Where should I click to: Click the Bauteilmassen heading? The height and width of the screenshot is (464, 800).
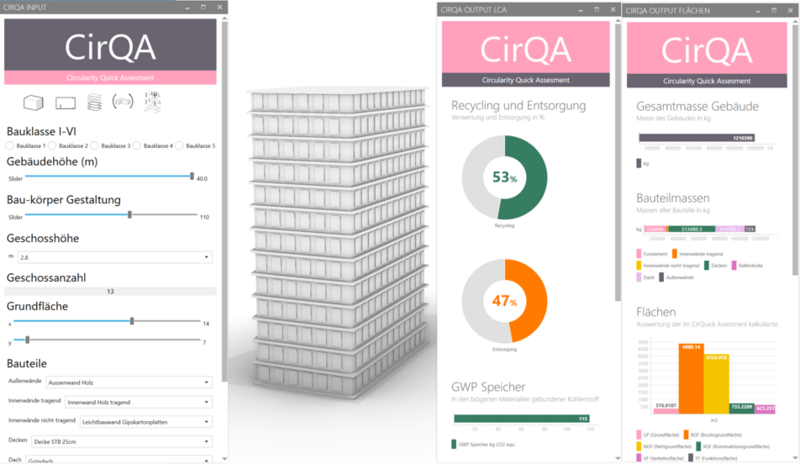672,198
